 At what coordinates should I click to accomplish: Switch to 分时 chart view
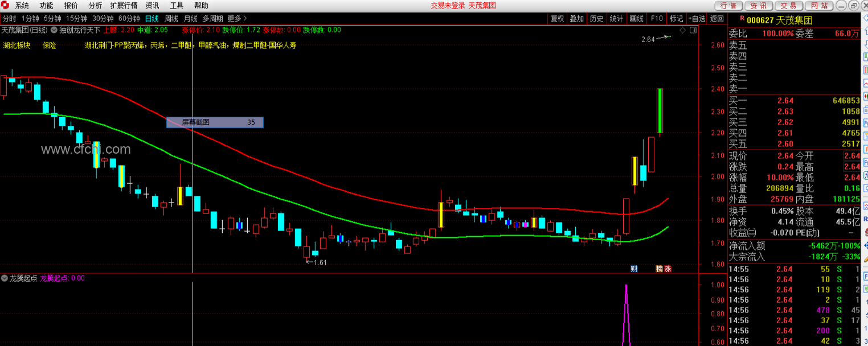point(9,18)
